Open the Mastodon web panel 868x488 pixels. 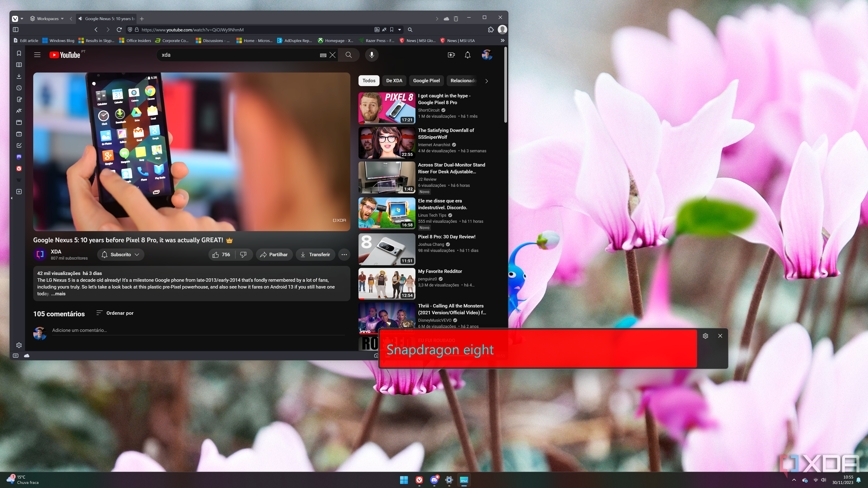(19, 157)
